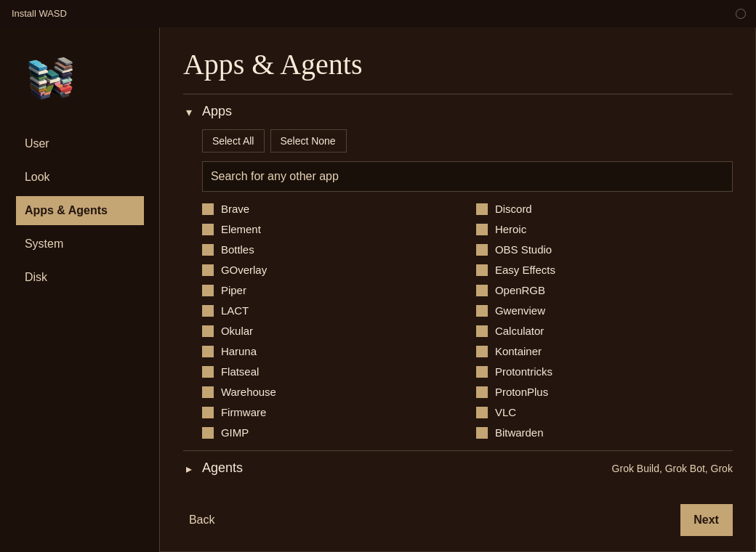Toggle the LACT checkbox
Viewport: 756px width, 552px height.
coord(208,311)
